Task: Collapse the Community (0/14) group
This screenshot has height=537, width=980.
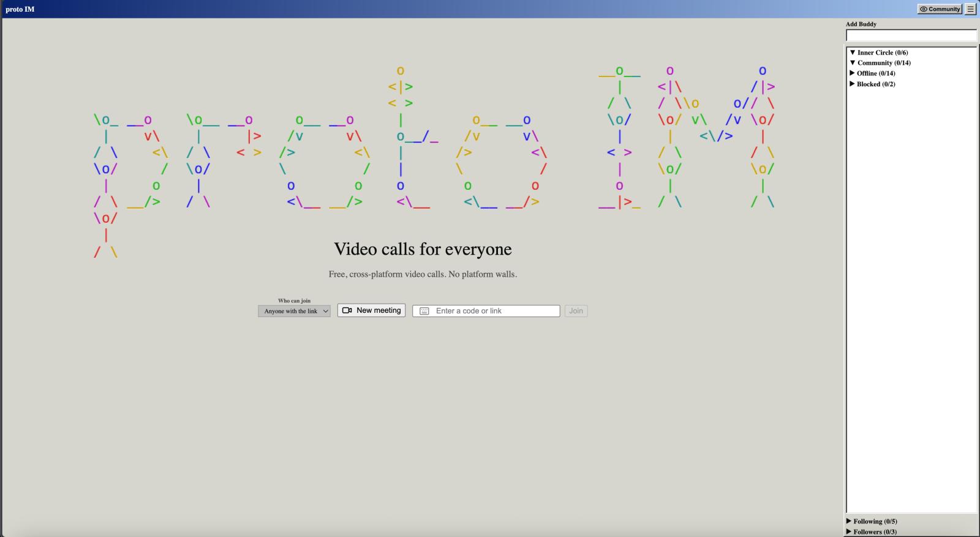Action: [x=880, y=63]
